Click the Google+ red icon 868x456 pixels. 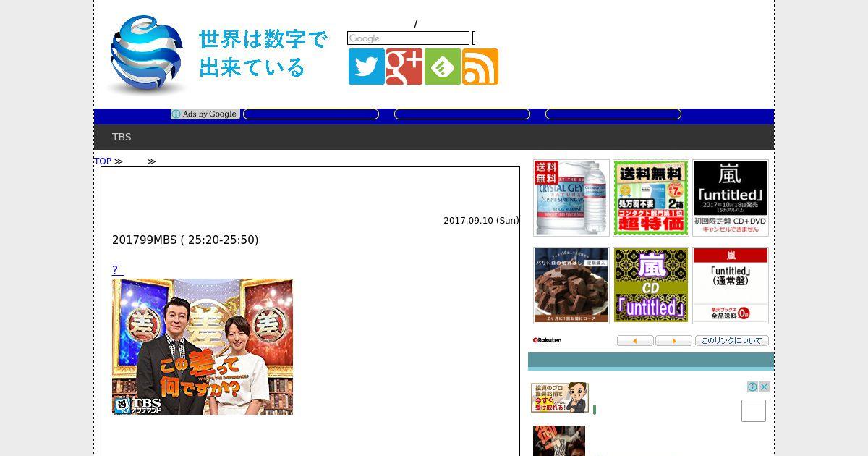[x=404, y=67]
